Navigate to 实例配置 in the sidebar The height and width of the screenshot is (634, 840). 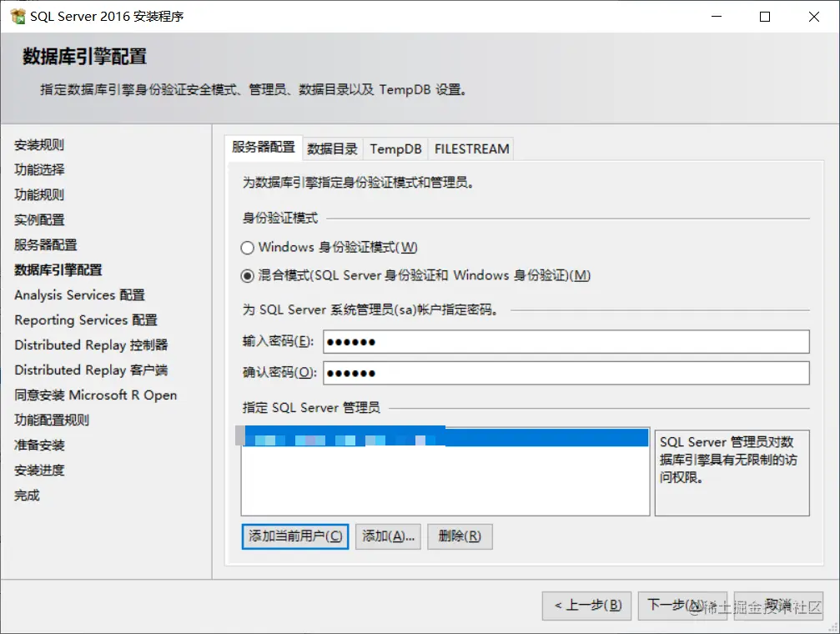(x=38, y=219)
